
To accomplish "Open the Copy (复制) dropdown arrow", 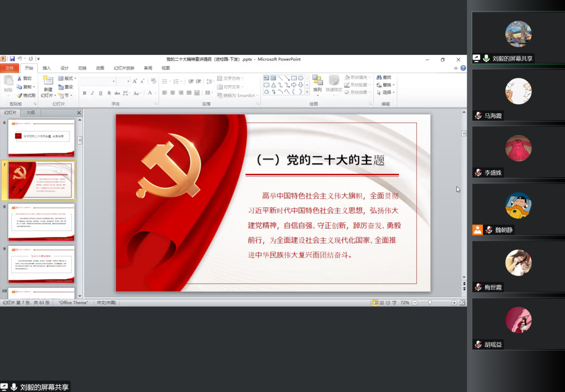I will click(34, 87).
